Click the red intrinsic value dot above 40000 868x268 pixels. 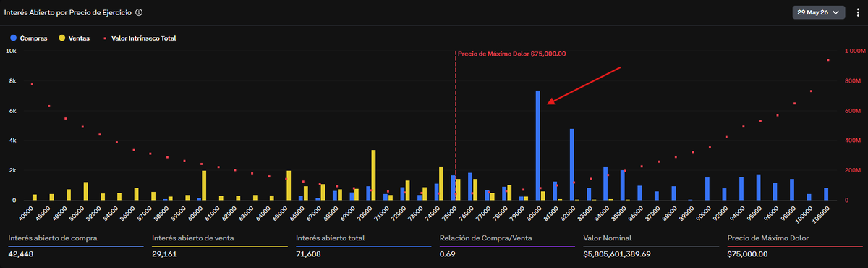coord(32,85)
